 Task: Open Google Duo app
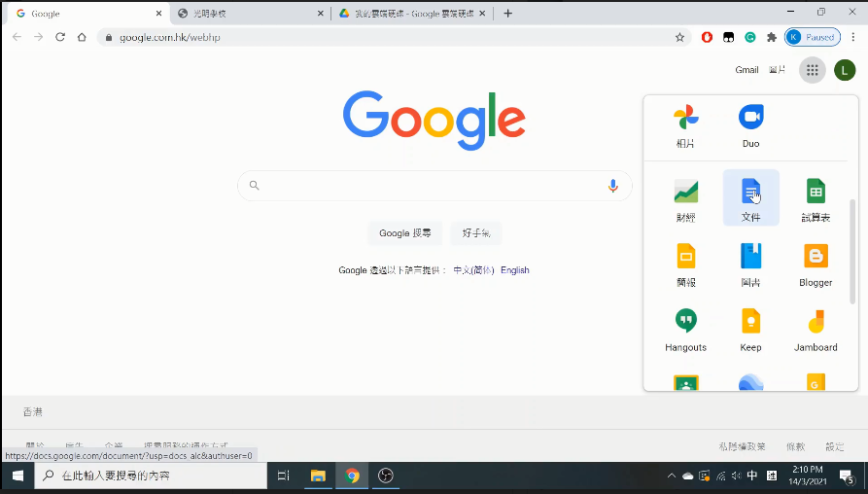(x=750, y=126)
